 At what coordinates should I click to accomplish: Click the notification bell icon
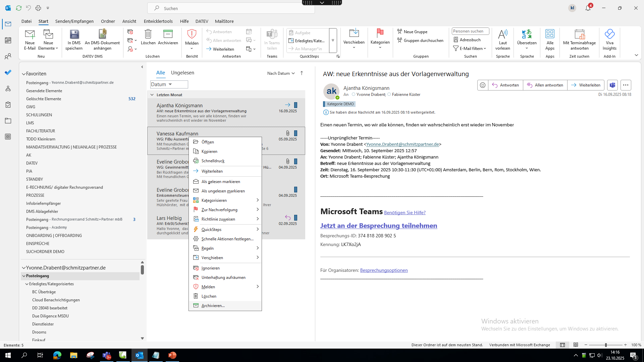tap(588, 8)
